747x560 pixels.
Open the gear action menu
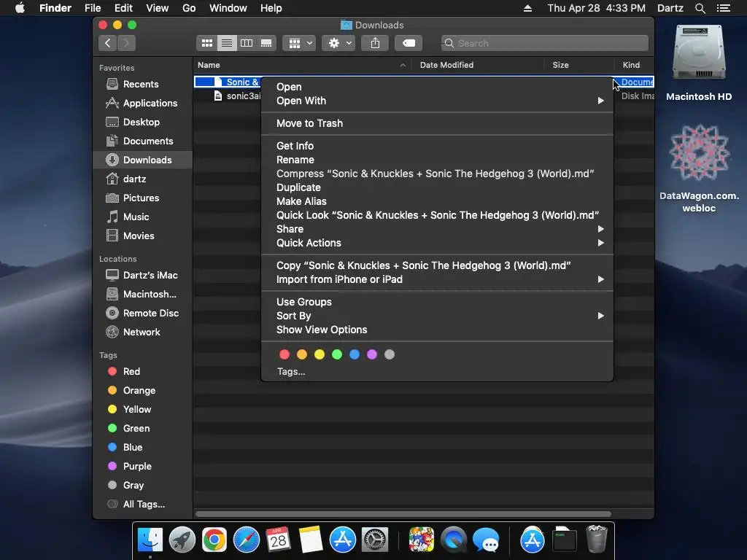(338, 43)
